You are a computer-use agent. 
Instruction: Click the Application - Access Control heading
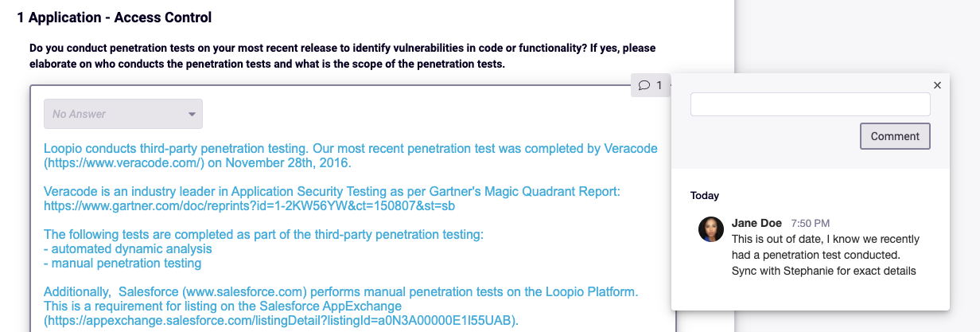(115, 17)
